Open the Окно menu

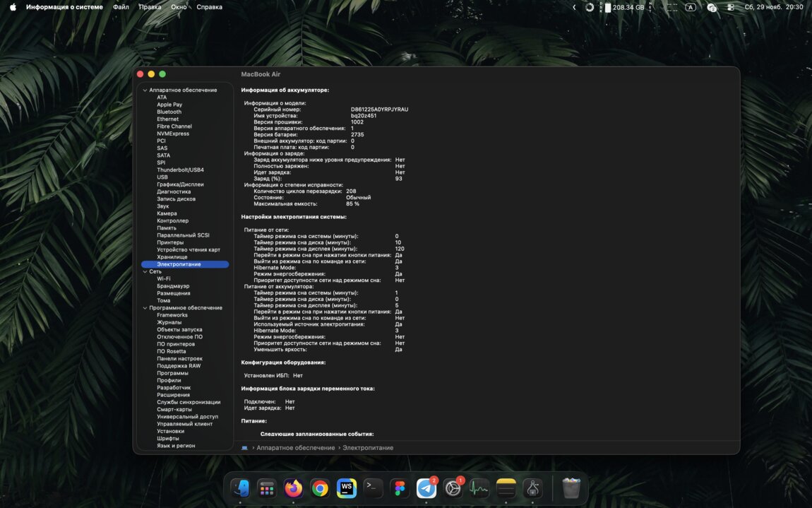click(x=179, y=7)
